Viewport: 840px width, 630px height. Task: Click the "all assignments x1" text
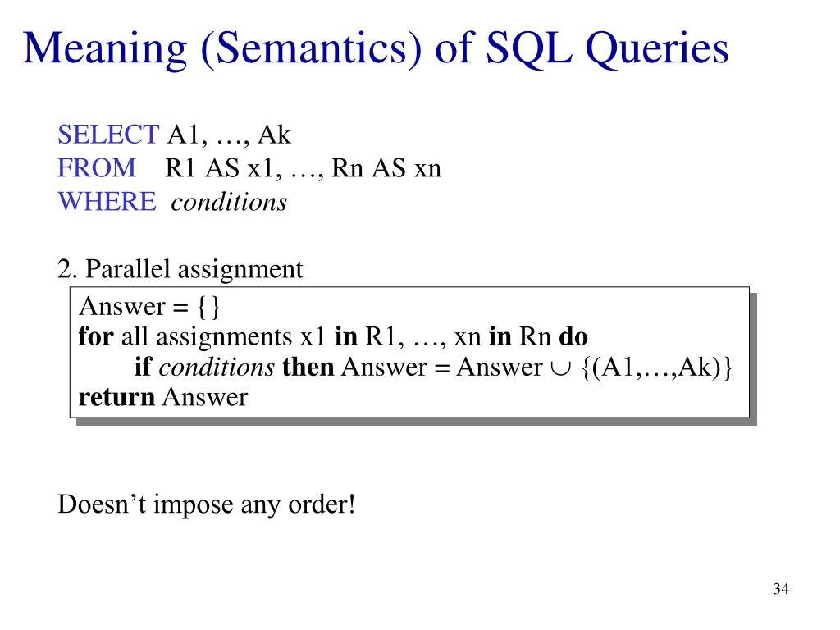pyautogui.click(x=226, y=337)
